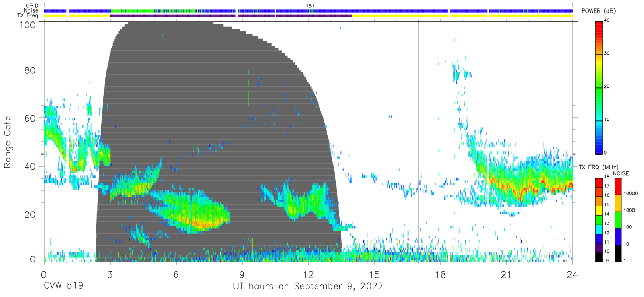Click the POWER (dB) color bar

point(599,87)
